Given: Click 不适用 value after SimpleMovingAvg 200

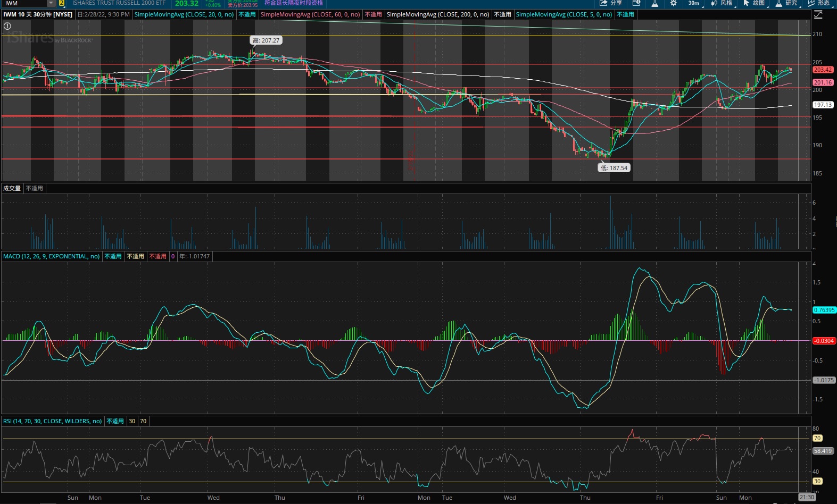Looking at the screenshot, I should pyautogui.click(x=502, y=14).
